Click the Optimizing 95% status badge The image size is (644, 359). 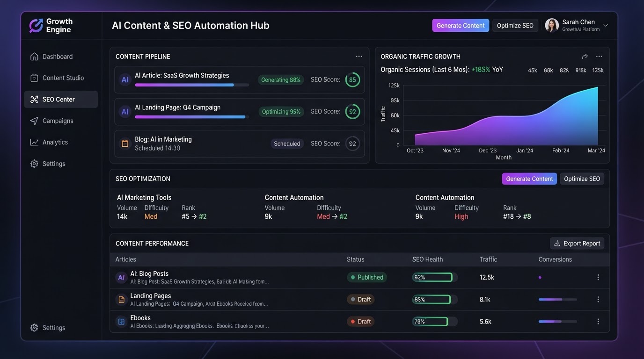pos(281,112)
